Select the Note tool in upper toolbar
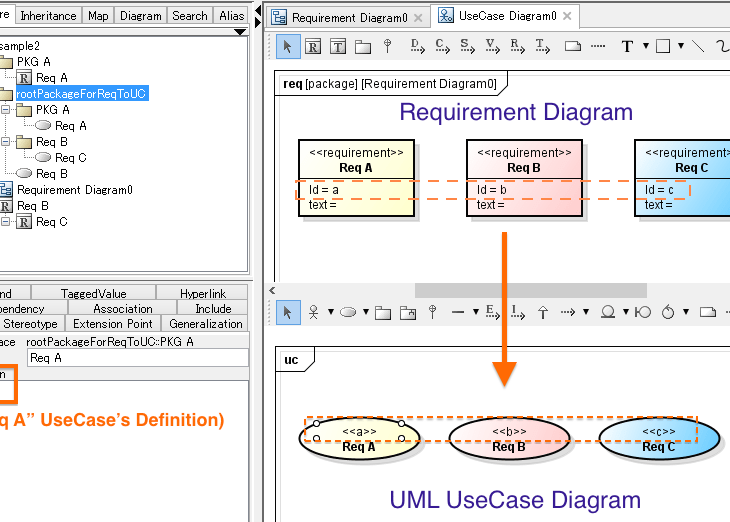The image size is (730, 522). pos(573,46)
